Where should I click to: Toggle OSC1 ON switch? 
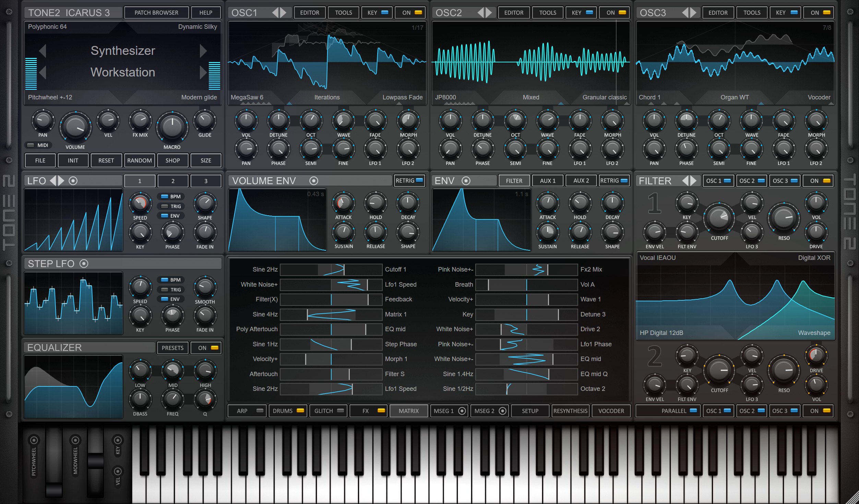click(418, 13)
